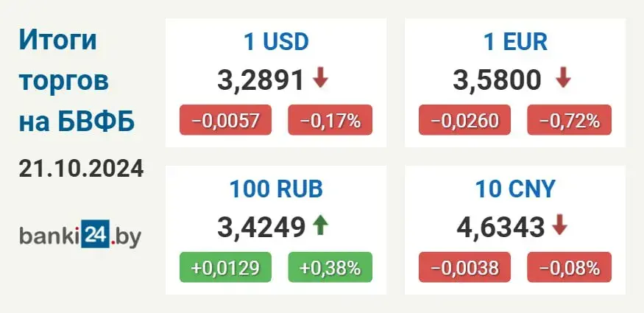This screenshot has height=313, width=644.
Task: Click the −0,0260 EUR change badge
Action: [464, 120]
